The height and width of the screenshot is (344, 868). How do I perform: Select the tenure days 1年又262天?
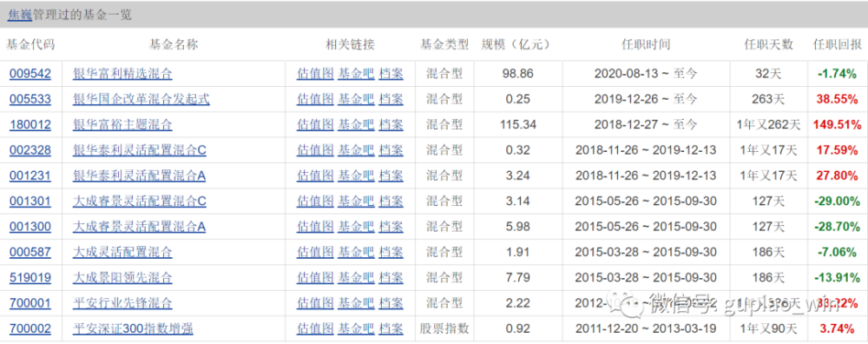(x=768, y=124)
